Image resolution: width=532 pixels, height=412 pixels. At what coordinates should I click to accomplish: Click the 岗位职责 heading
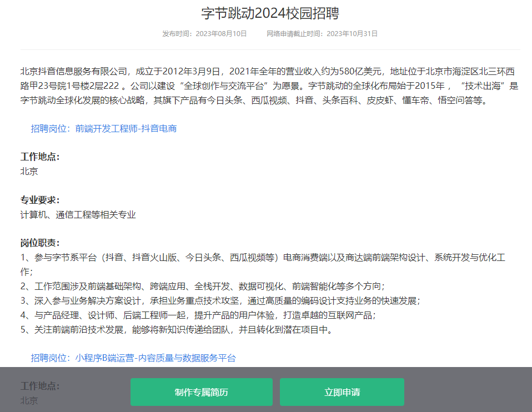pyautogui.click(x=40, y=243)
